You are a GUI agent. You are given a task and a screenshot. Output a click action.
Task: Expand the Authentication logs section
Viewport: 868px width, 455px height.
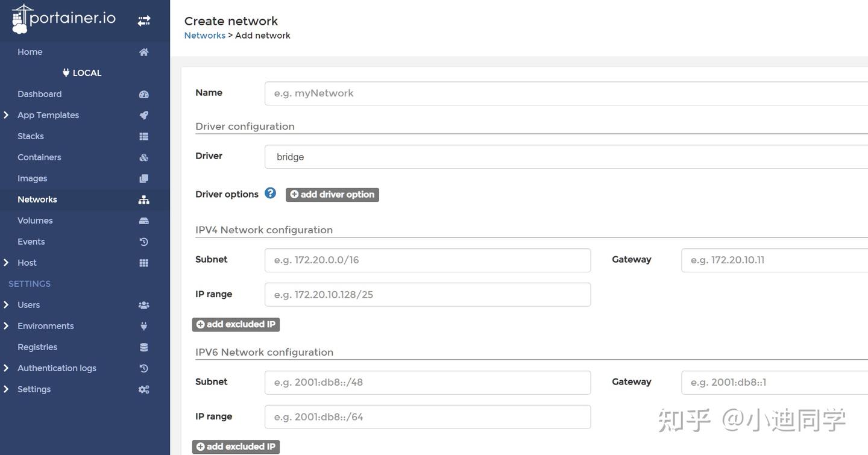tap(5, 368)
